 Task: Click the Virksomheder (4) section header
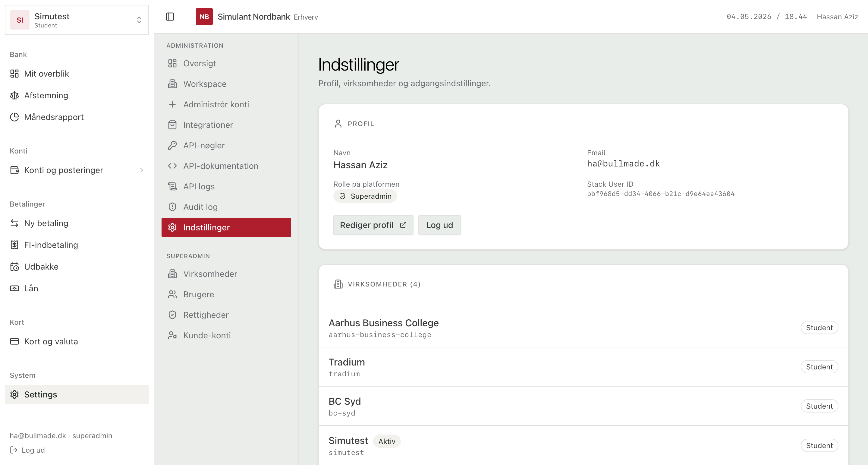click(x=377, y=284)
